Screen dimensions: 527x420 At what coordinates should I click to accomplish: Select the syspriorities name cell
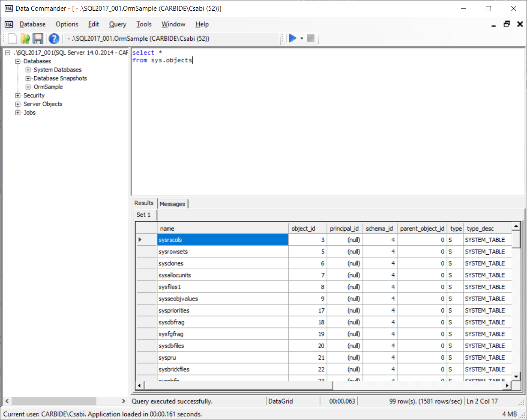click(x=223, y=310)
